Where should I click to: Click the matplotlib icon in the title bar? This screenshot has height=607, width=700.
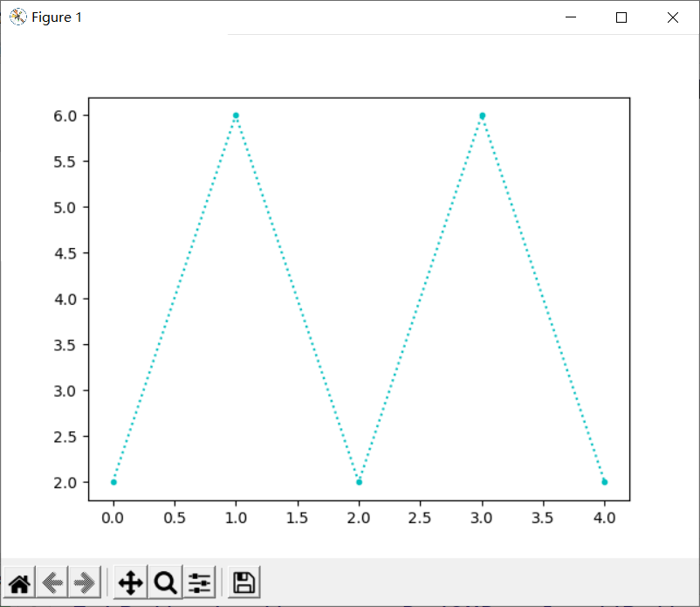coord(17,17)
